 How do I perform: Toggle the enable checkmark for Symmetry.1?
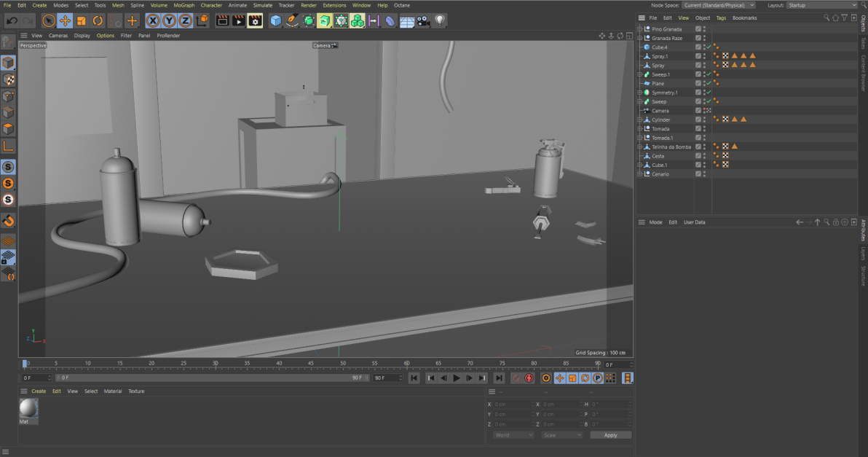[x=708, y=93]
